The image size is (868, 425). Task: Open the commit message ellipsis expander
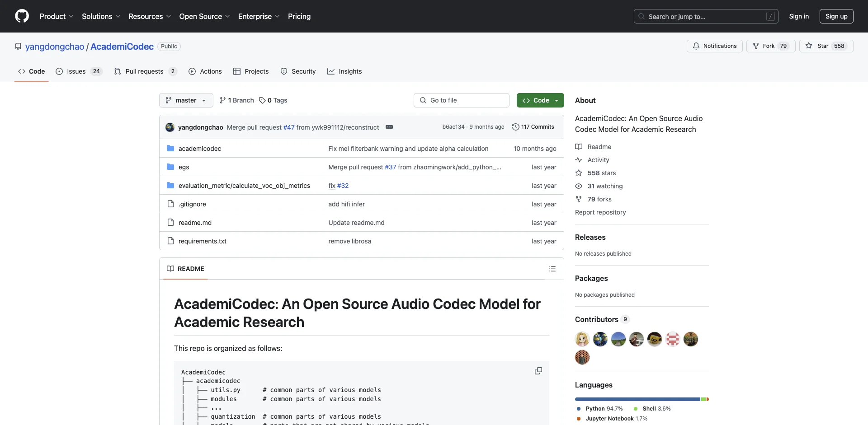point(389,127)
